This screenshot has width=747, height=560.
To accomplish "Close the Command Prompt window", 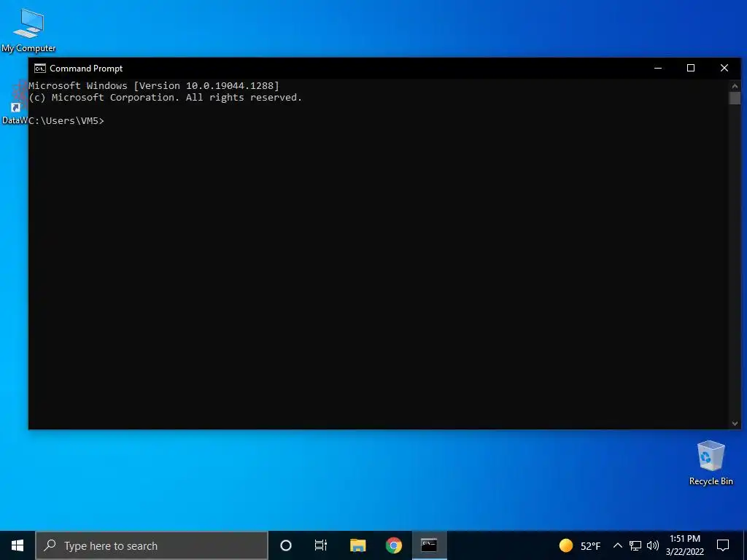I will [724, 68].
